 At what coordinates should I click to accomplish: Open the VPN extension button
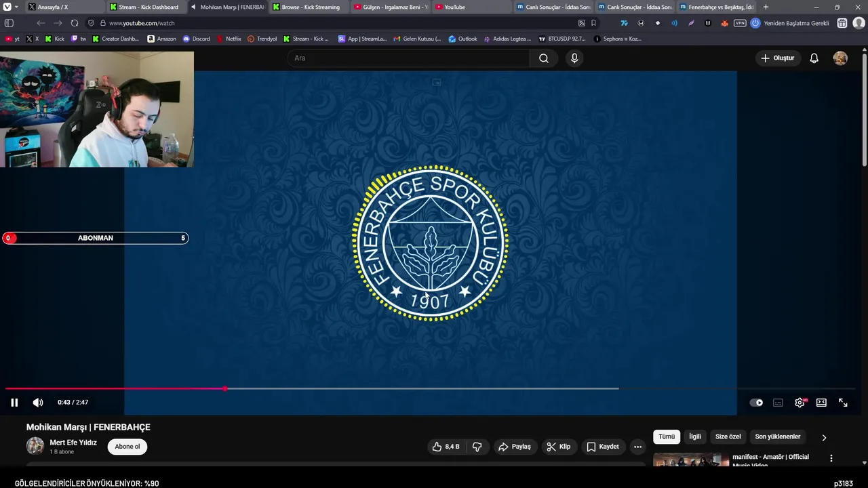740,23
